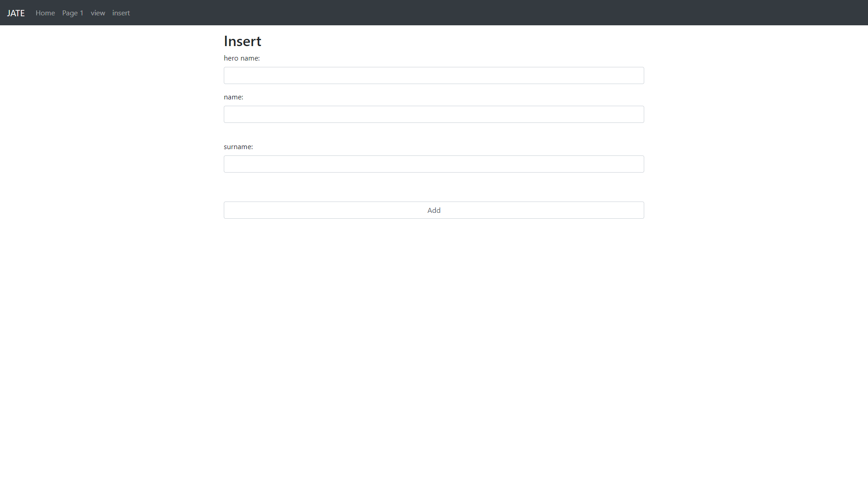Click the Insert heading
The image size is (868, 488).
click(242, 41)
